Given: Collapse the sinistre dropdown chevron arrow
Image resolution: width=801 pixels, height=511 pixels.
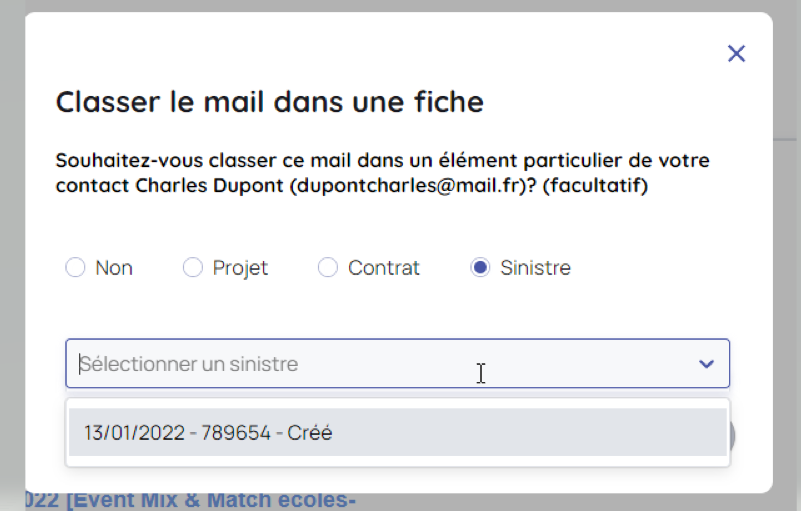Looking at the screenshot, I should [707, 364].
